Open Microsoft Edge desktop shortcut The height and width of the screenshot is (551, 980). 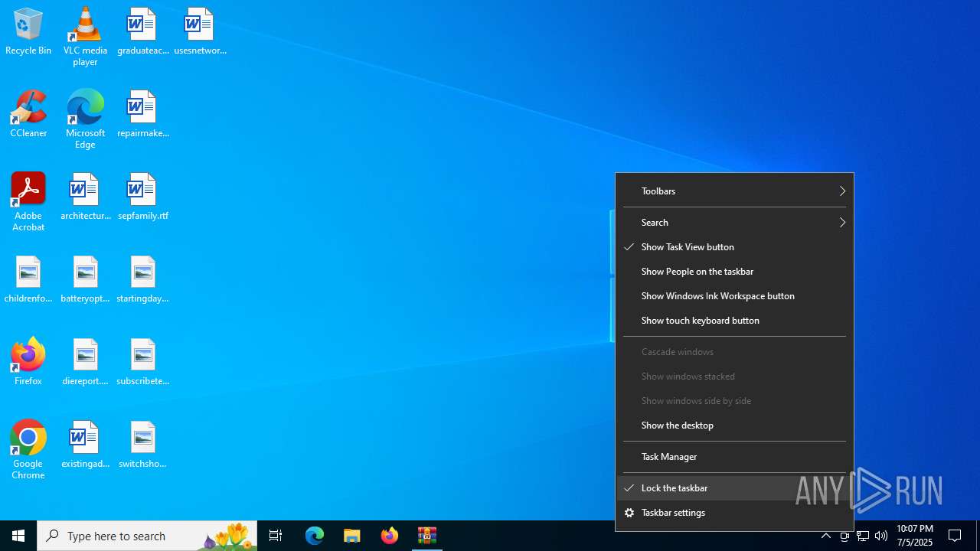coord(85,119)
